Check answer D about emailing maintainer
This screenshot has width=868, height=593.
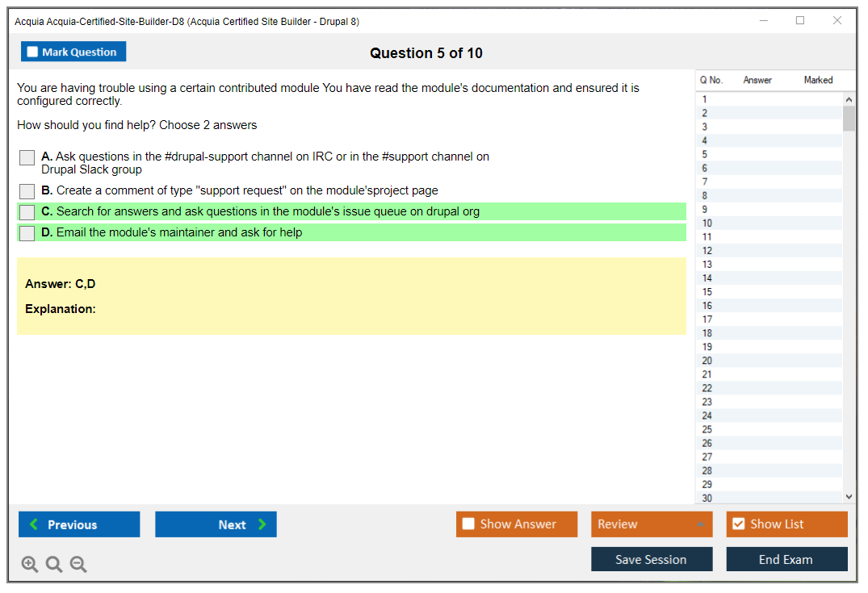coord(27,233)
